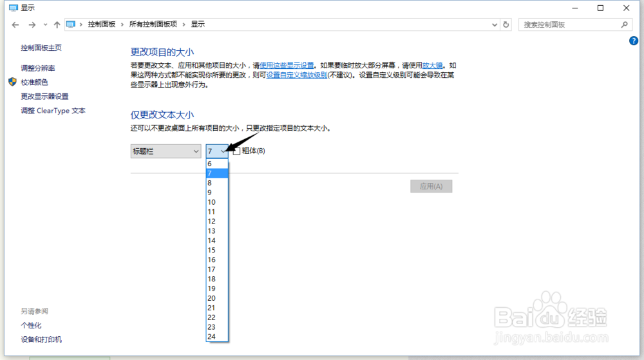
Task: Select font size 21
Action: click(x=217, y=307)
